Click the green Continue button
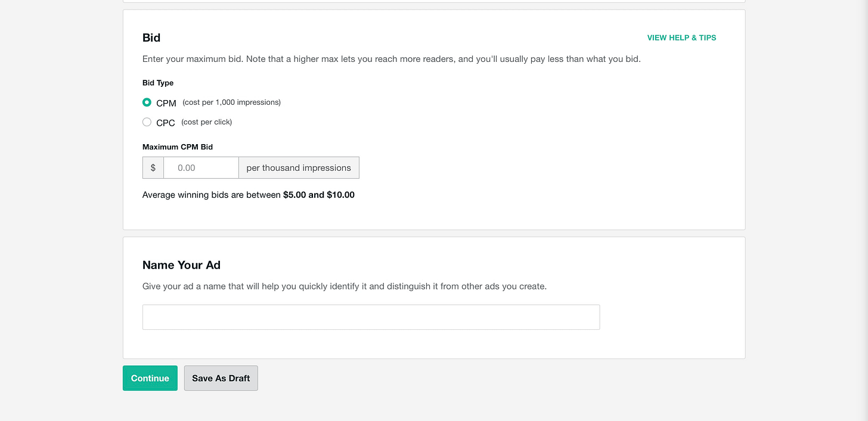 pyautogui.click(x=150, y=378)
